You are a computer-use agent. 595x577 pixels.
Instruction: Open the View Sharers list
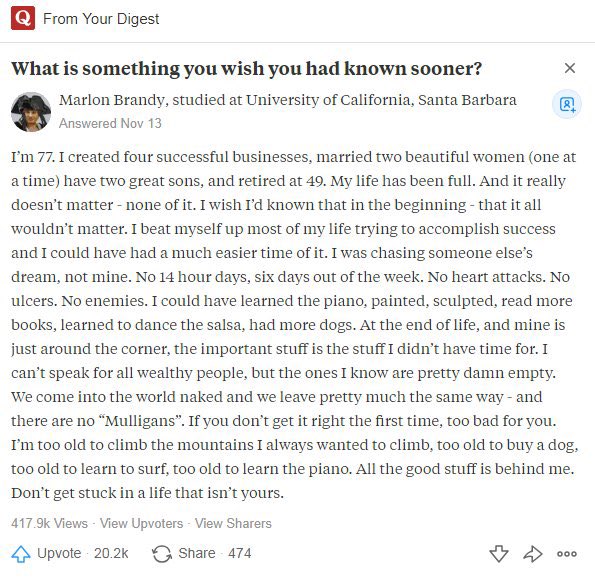[x=233, y=524]
